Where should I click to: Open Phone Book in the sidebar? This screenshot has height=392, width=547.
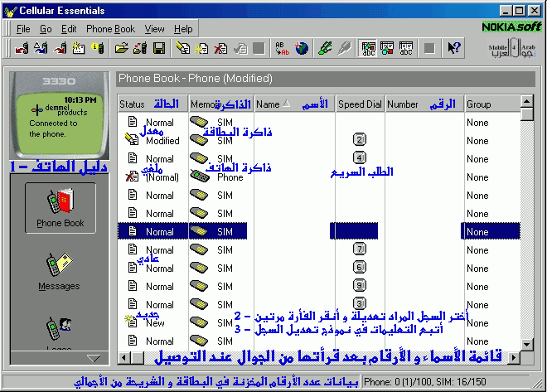coord(61,208)
